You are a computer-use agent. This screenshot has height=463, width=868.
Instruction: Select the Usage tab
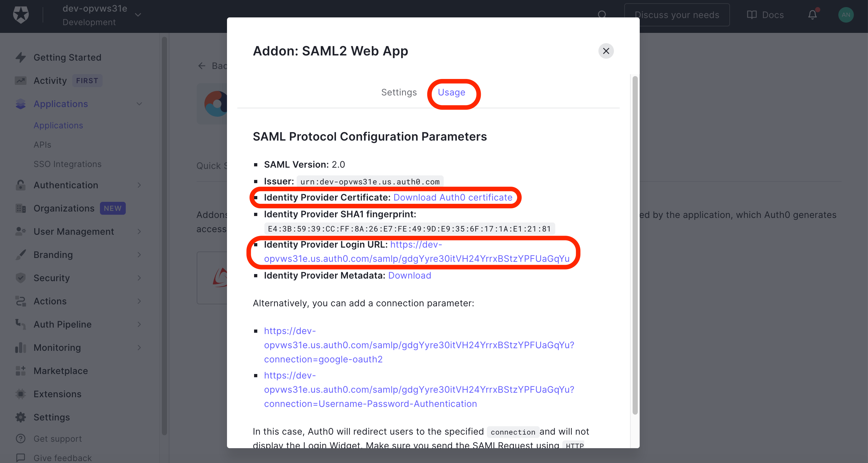point(451,93)
